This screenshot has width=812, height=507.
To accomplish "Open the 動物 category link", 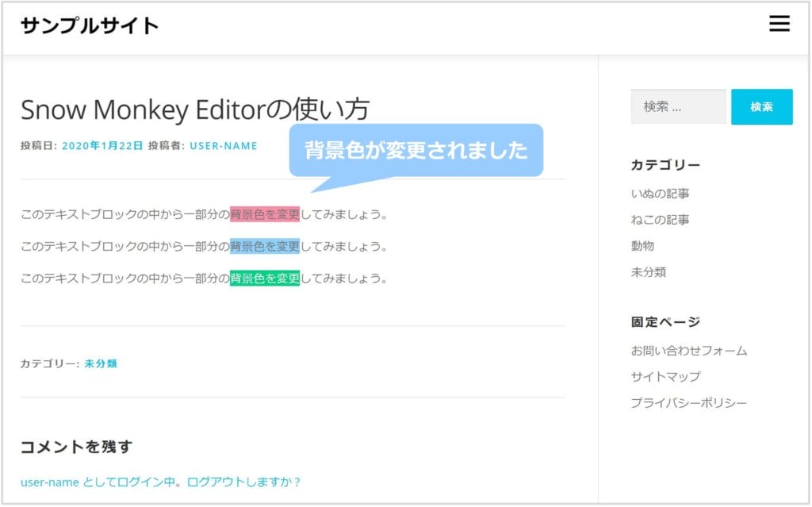I will 642,246.
